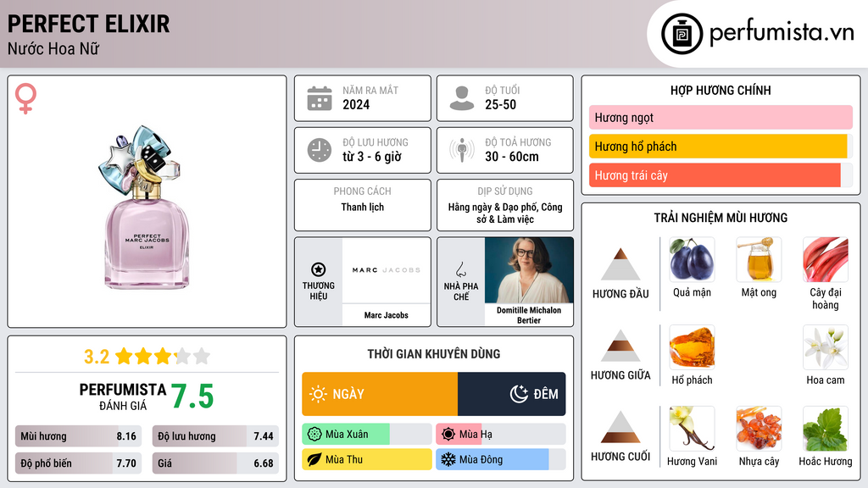868x488 pixels.
Task: Click the Mùa Đông season bar
Action: 500,459
